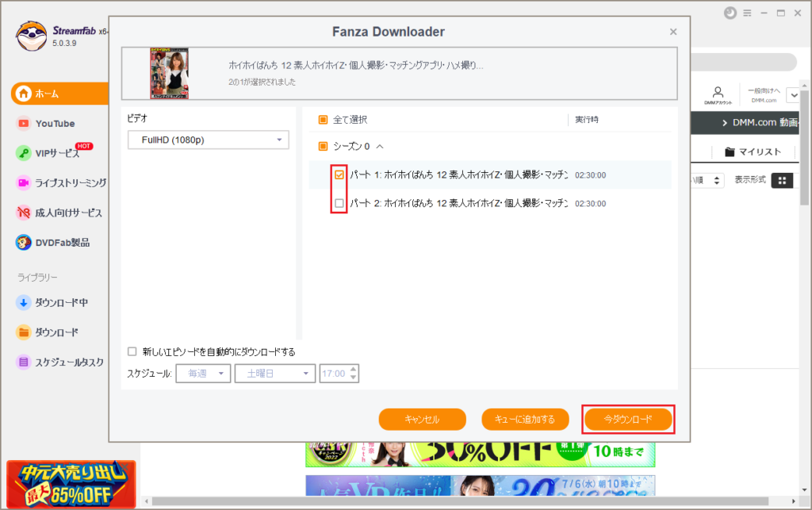
Task: Click 一般向けへ DMM.com link
Action: coord(764,95)
